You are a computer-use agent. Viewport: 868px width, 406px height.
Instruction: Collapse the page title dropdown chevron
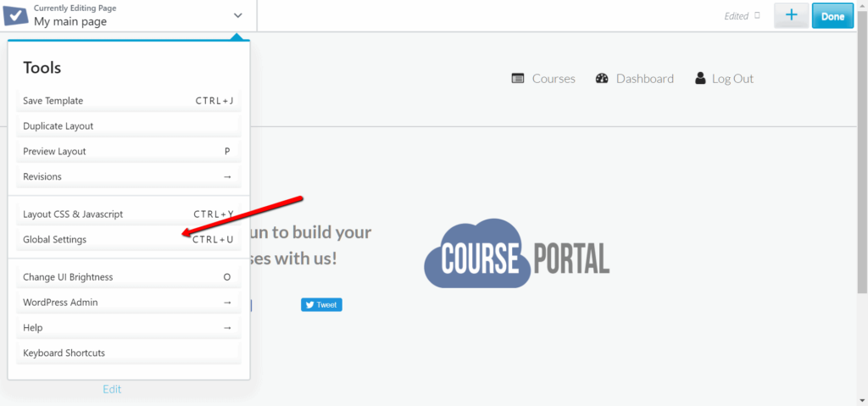click(238, 15)
